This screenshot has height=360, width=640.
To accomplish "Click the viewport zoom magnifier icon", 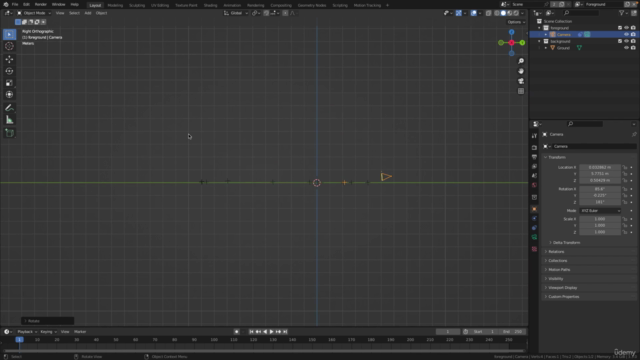I will click(521, 61).
